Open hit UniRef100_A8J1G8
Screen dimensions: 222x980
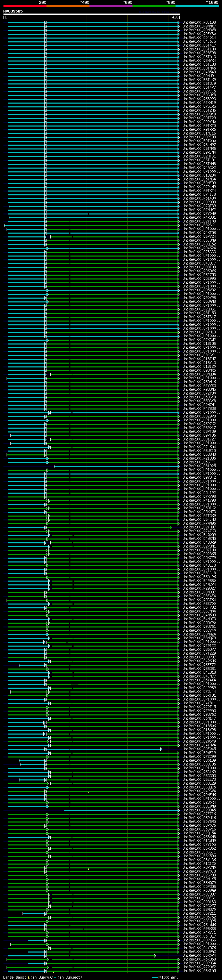pos(199,23)
